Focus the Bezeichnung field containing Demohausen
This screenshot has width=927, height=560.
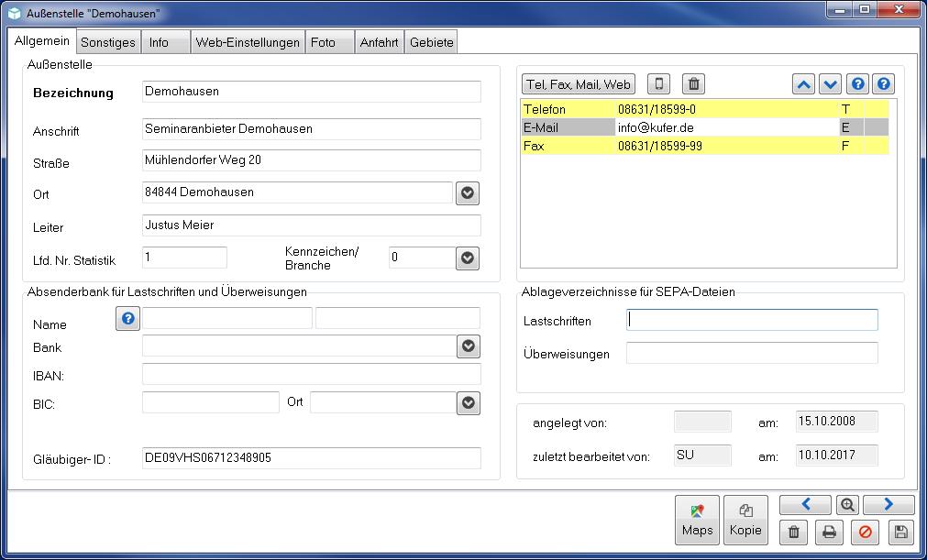click(x=312, y=92)
